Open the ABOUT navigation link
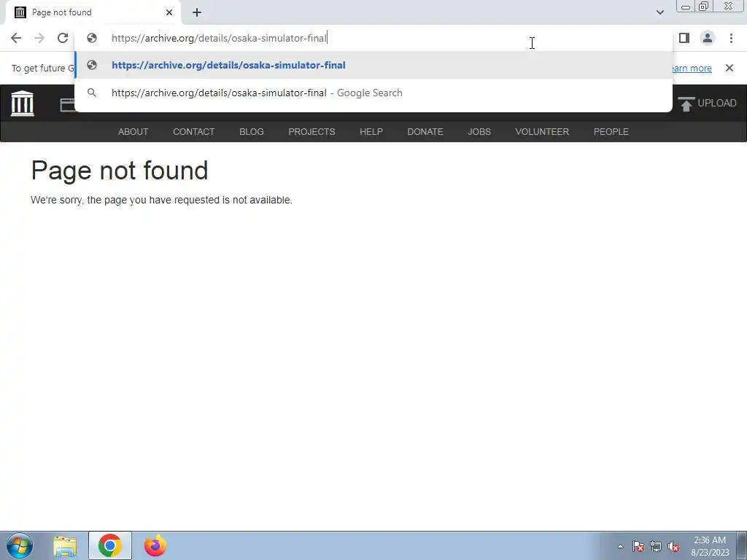 [133, 132]
